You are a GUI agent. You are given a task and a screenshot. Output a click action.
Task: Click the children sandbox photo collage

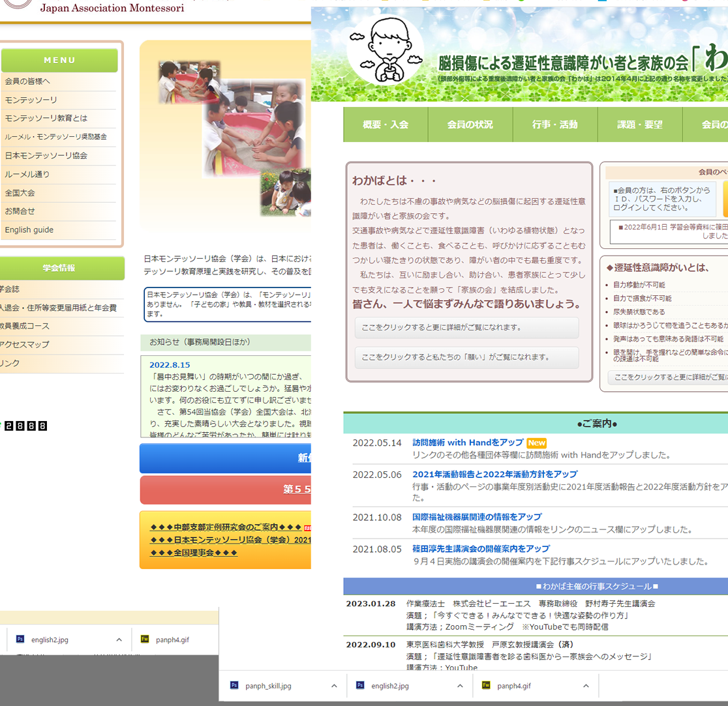tap(234, 138)
